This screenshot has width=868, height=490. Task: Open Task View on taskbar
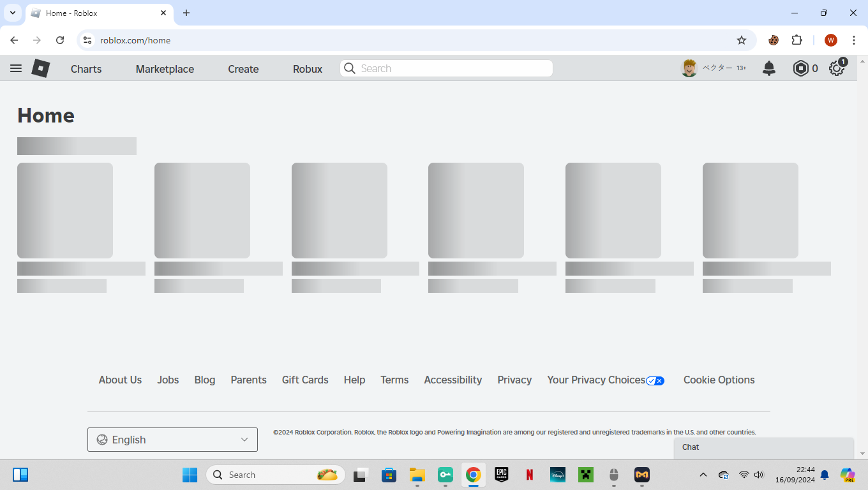point(361,475)
